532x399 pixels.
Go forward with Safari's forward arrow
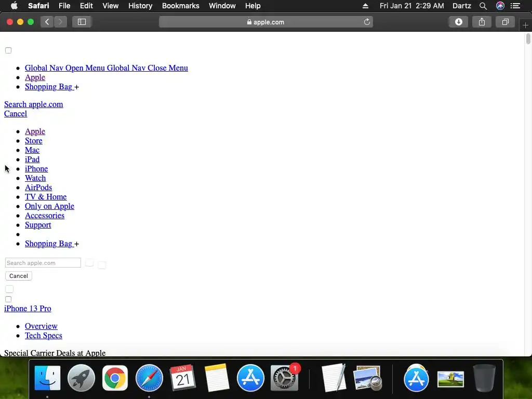[x=60, y=22]
